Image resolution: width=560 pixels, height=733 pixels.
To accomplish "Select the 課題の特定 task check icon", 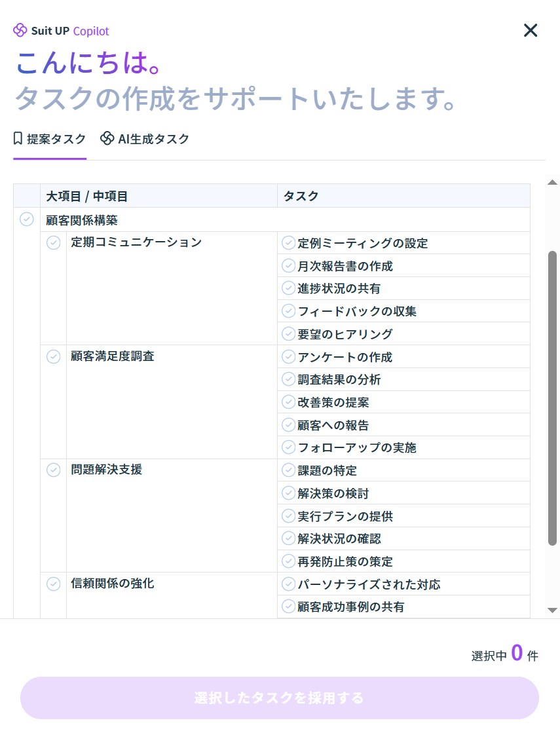I will [288, 470].
